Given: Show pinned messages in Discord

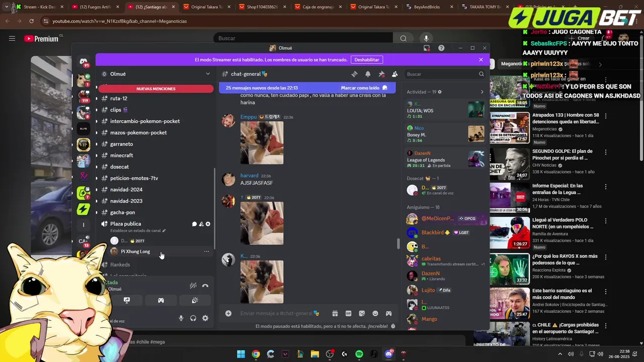Looking at the screenshot, I should [381, 74].
